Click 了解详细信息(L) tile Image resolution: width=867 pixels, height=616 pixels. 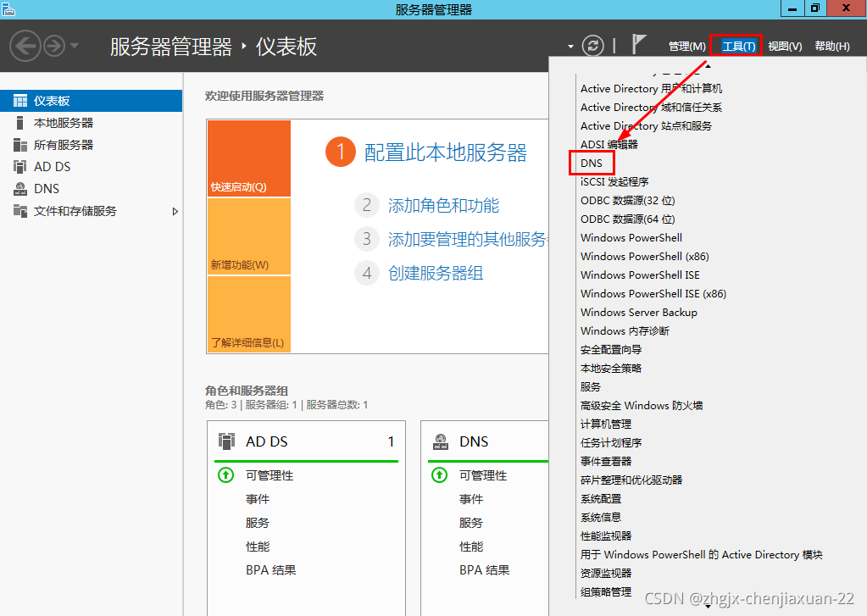tap(249, 314)
